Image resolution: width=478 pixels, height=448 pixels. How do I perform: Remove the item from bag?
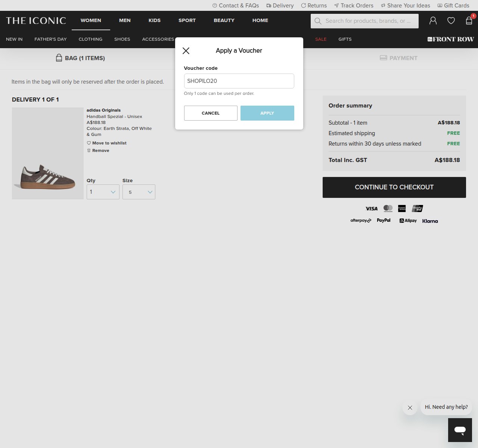pos(98,150)
